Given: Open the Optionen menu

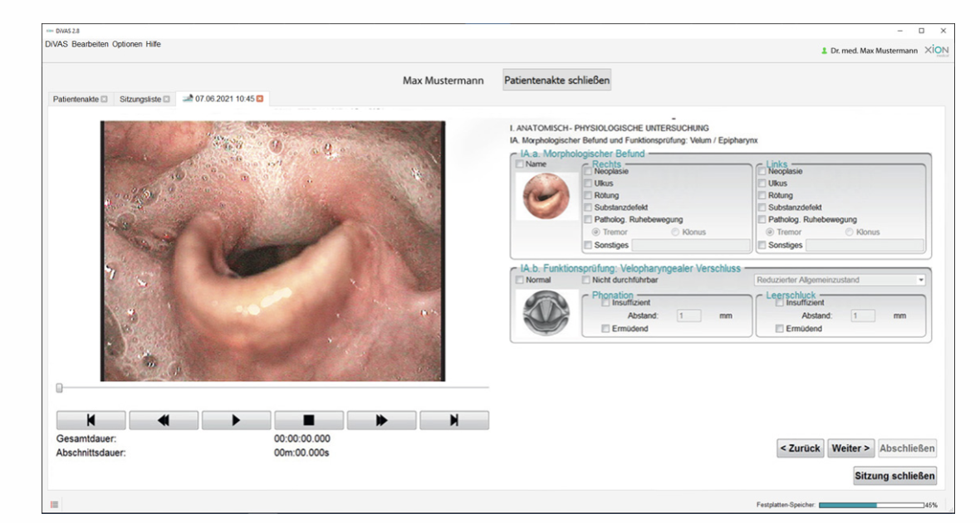Looking at the screenshot, I should coord(127,44).
